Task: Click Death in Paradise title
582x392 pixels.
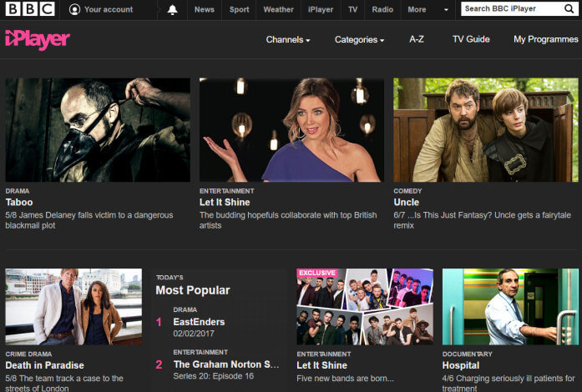Action: coord(44,365)
